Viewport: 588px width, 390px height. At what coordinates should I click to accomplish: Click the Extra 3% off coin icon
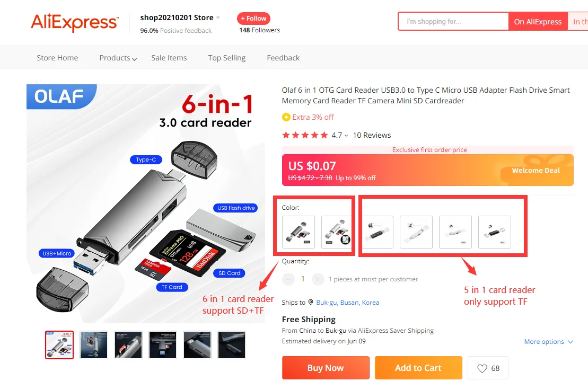286,117
